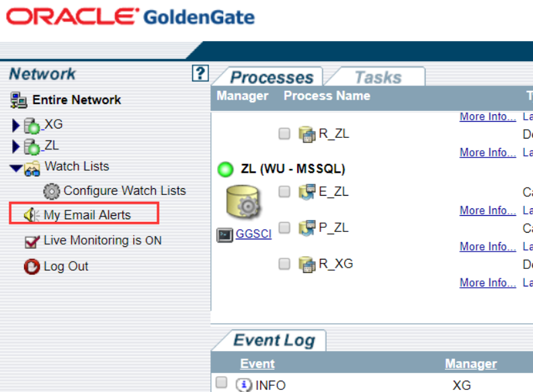Click the INFO event text
The width and height of the screenshot is (533, 392).
270,385
